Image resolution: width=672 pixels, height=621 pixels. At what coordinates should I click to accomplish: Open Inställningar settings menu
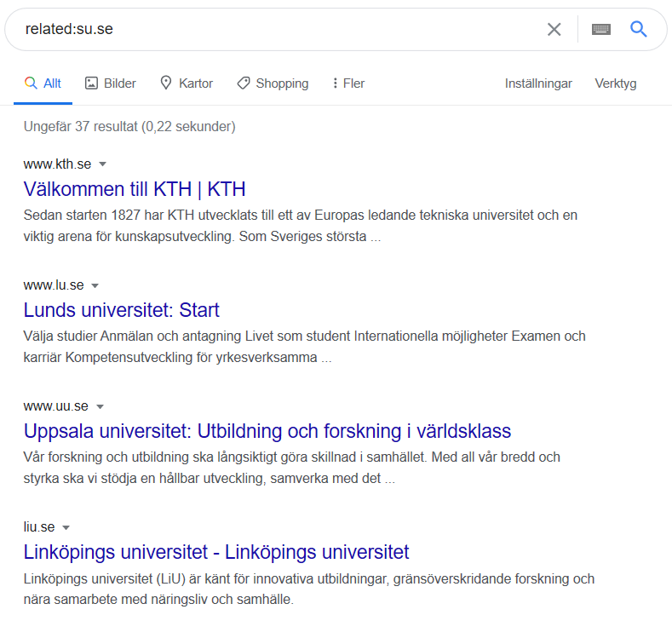coord(538,83)
